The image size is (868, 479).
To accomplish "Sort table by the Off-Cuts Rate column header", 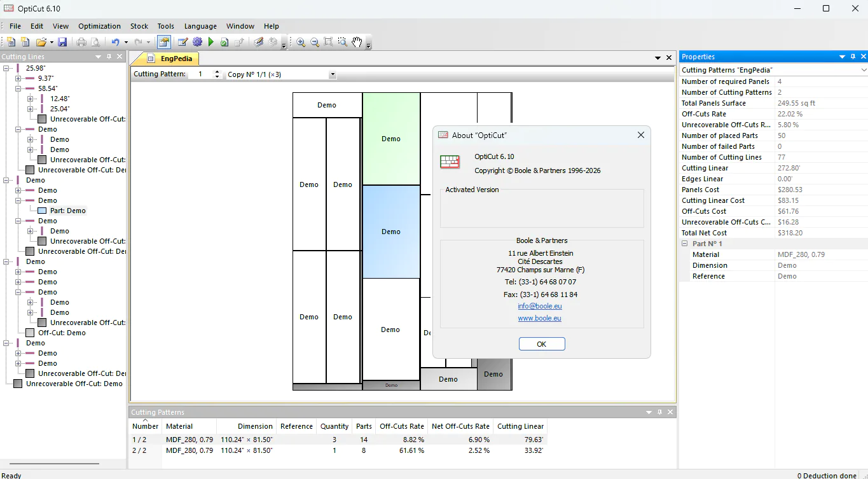I will pos(401,426).
